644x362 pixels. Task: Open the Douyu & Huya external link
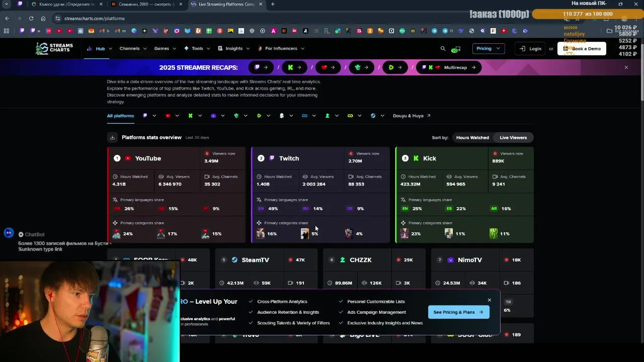(412, 116)
